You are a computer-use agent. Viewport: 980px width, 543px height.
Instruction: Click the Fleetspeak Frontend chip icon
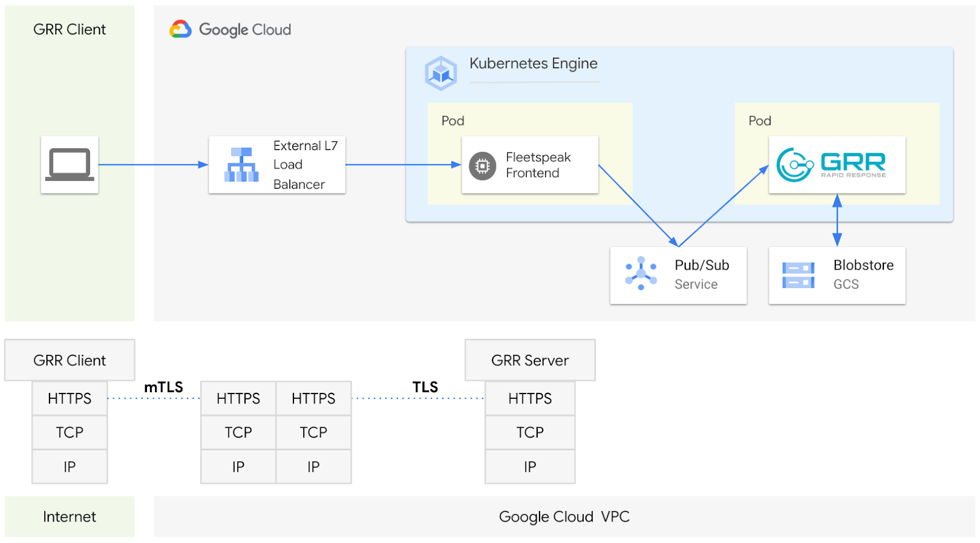click(x=483, y=165)
